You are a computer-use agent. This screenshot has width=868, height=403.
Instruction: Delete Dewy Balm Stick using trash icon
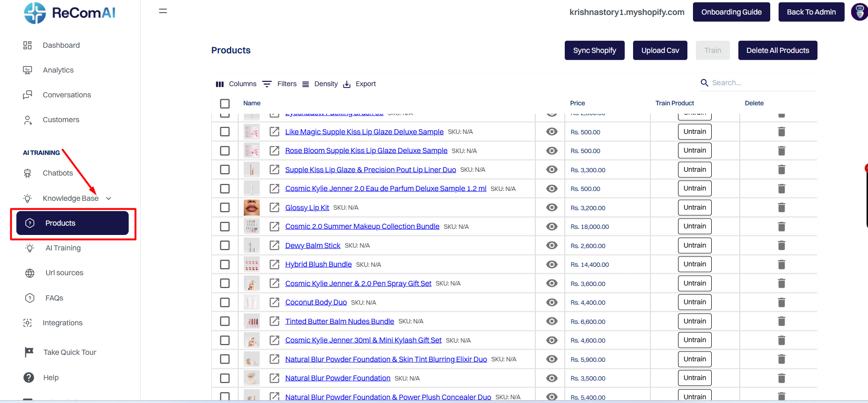pos(781,245)
